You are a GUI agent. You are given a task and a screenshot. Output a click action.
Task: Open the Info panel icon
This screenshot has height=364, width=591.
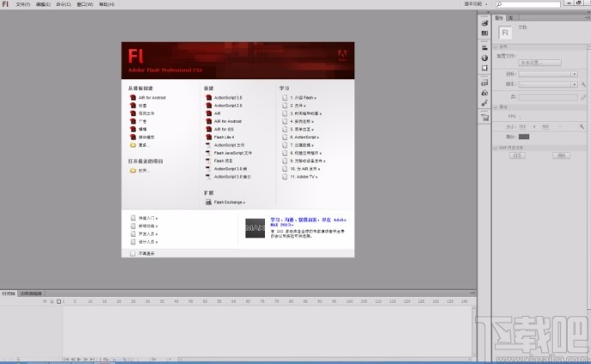tap(484, 59)
